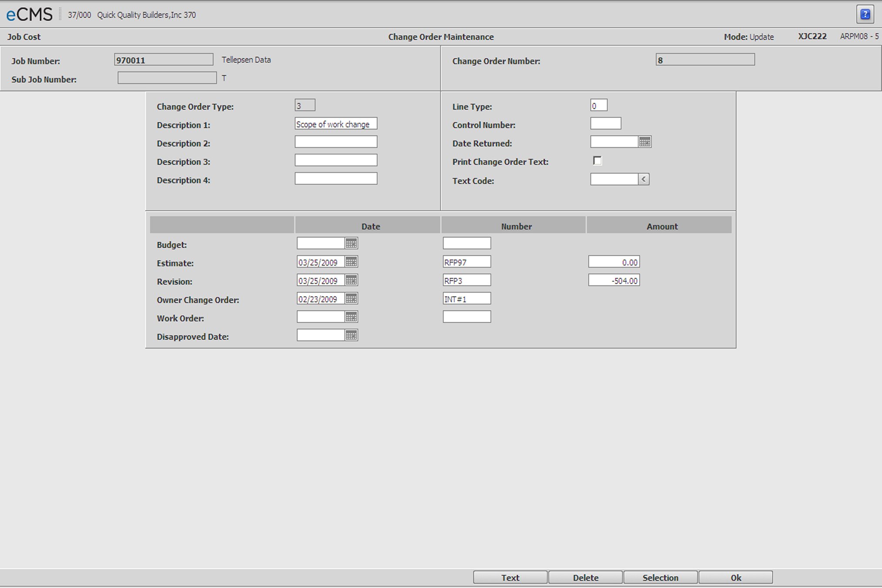
Task: Toggle Print Change Order Text checkbox
Action: tap(597, 161)
